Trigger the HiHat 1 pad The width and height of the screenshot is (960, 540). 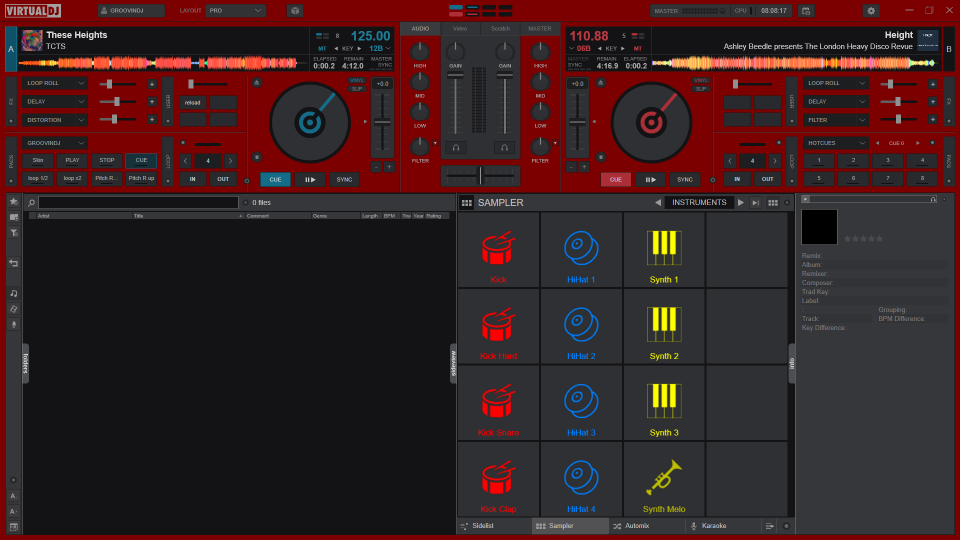click(x=581, y=250)
